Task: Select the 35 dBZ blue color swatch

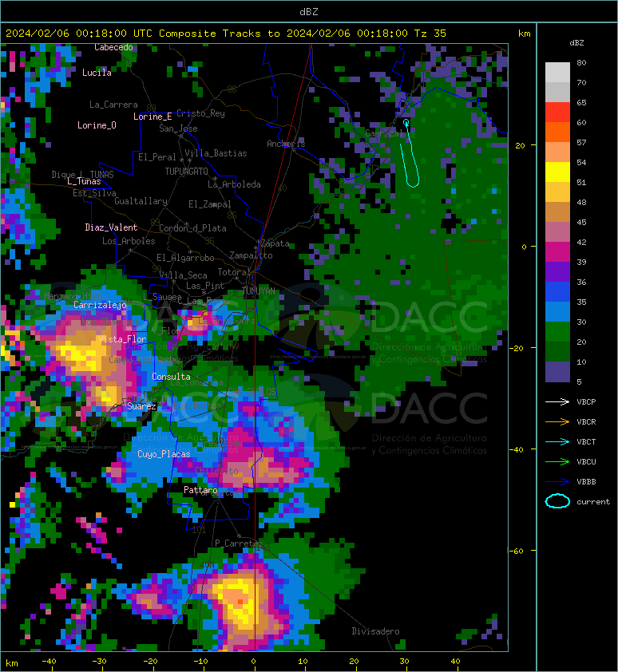Action: [557, 292]
